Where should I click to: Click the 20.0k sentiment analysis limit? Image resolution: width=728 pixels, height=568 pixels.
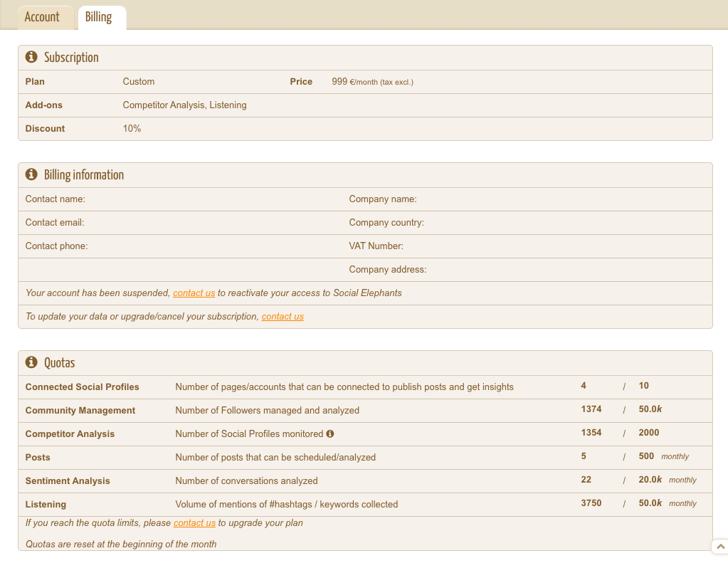[650, 479]
